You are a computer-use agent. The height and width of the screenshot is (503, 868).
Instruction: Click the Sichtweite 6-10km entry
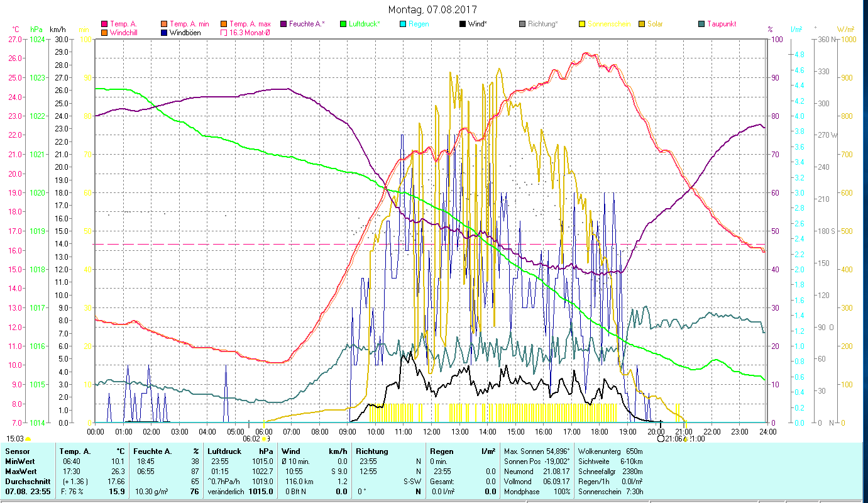(x=610, y=462)
